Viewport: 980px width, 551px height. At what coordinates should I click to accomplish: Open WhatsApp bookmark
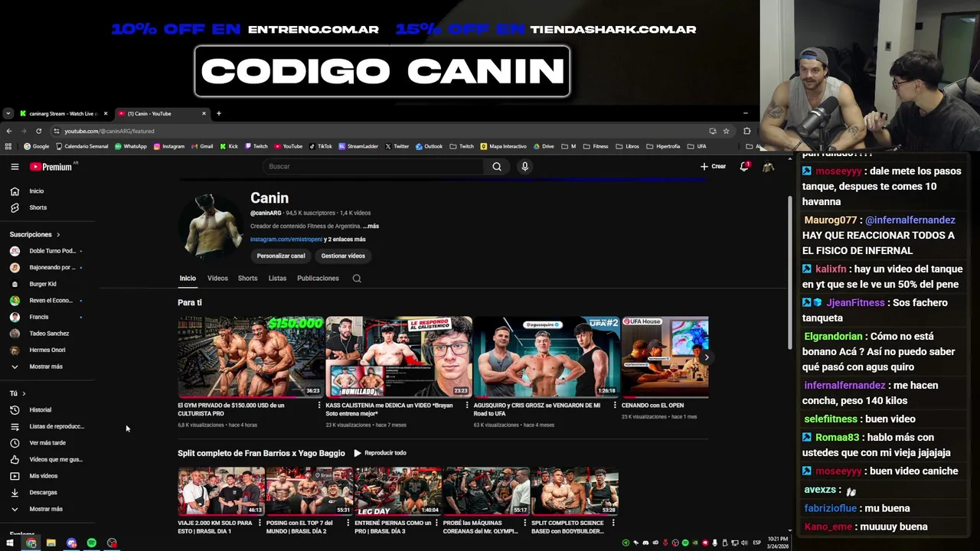[x=130, y=146]
